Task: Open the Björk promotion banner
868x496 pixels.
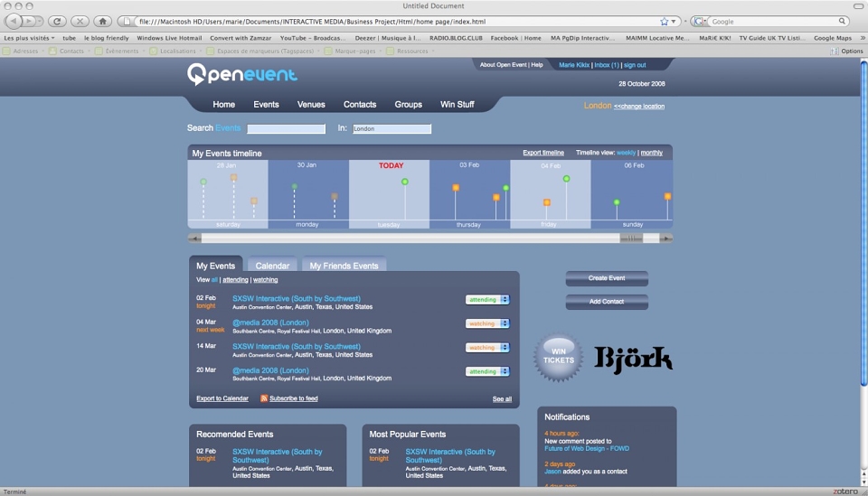Action: click(633, 359)
